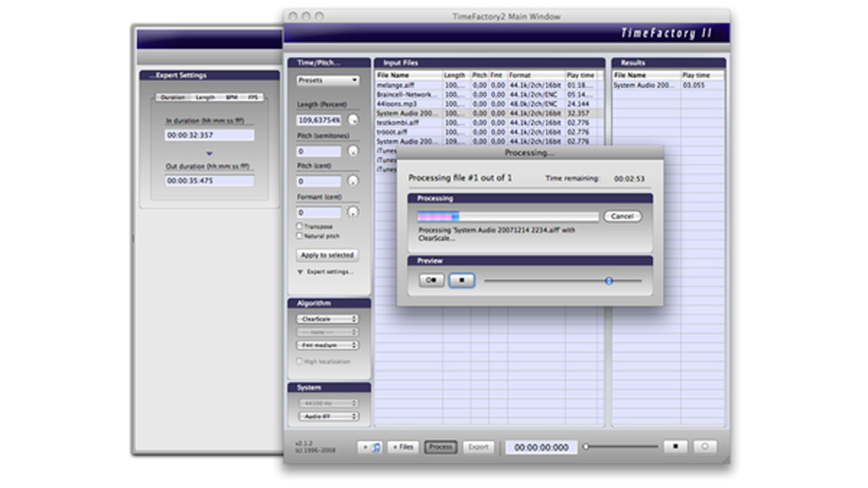Select melange.aiff in Input Files
Image resolution: width=868 pixels, height=488 pixels.
tap(488, 85)
